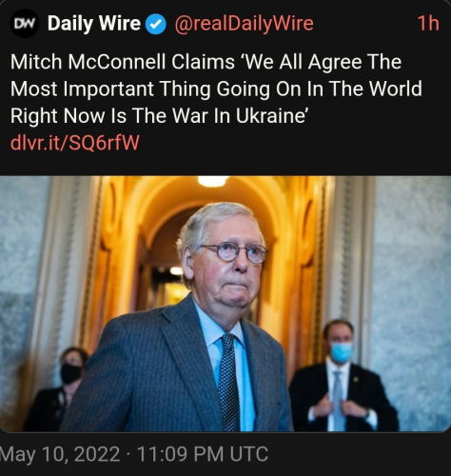Click the ceiling light in the photo
This screenshot has height=476, width=451.
coord(213,181)
